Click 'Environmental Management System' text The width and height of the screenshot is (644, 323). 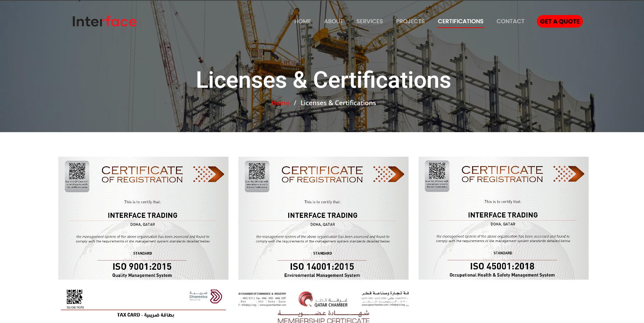[x=322, y=275]
